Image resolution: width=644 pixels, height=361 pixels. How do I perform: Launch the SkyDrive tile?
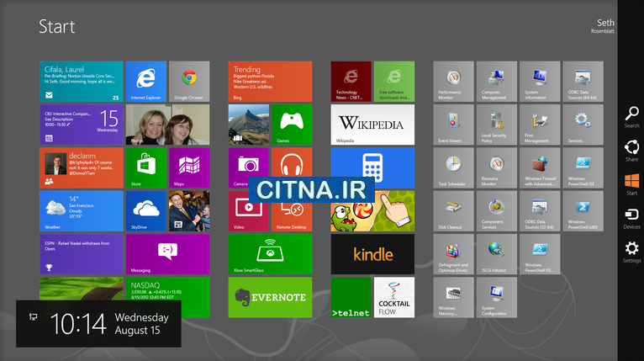tap(145, 210)
